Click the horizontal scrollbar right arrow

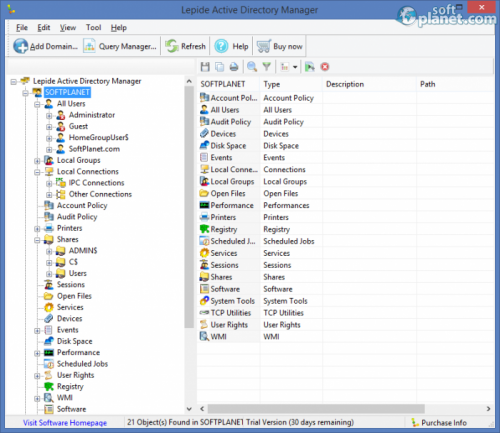[488, 409]
